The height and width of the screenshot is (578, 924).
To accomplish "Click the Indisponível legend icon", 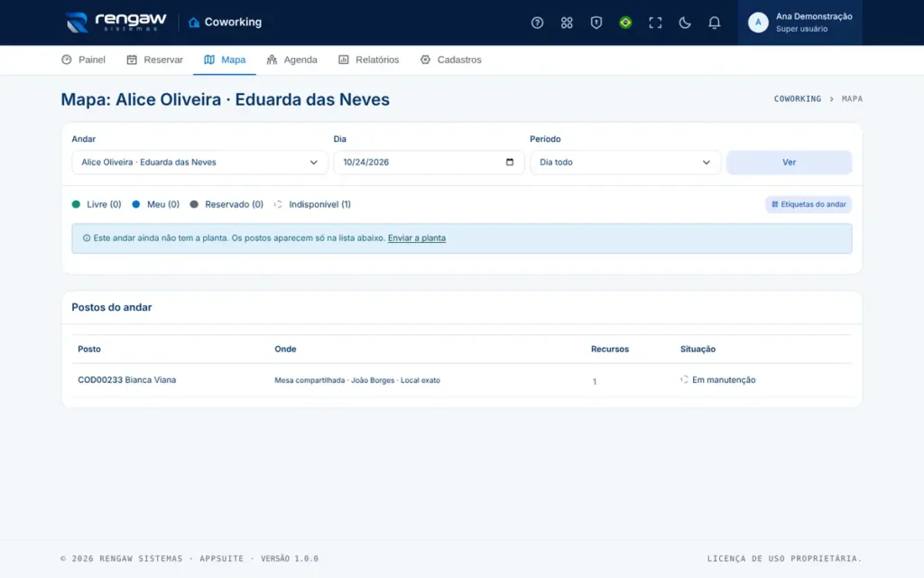I will point(278,204).
